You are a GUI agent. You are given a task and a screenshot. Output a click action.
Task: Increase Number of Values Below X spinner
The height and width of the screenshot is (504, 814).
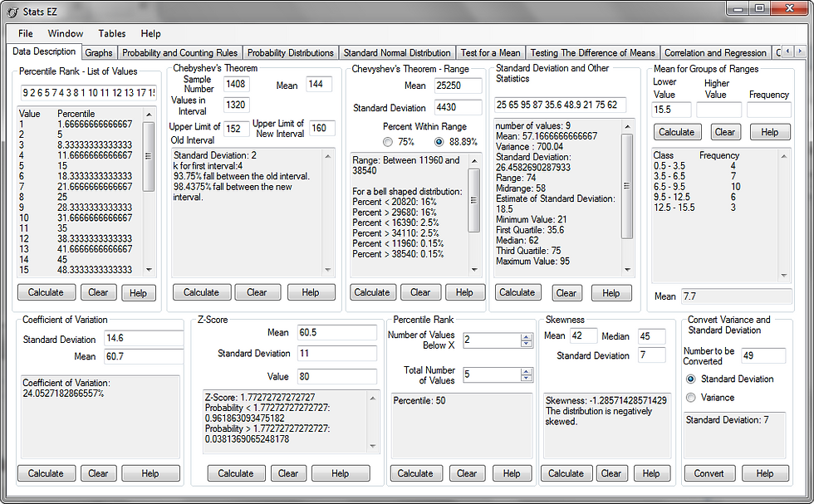coord(527,337)
